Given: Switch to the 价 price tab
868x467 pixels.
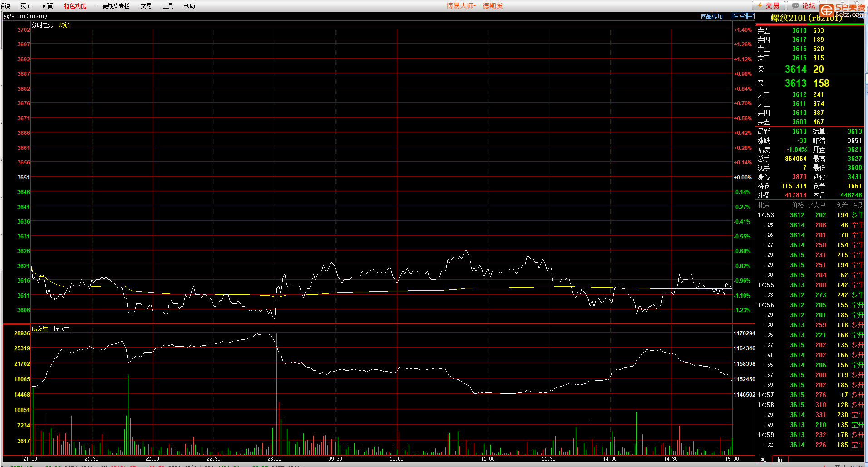Looking at the screenshot, I should pyautogui.click(x=779, y=459).
